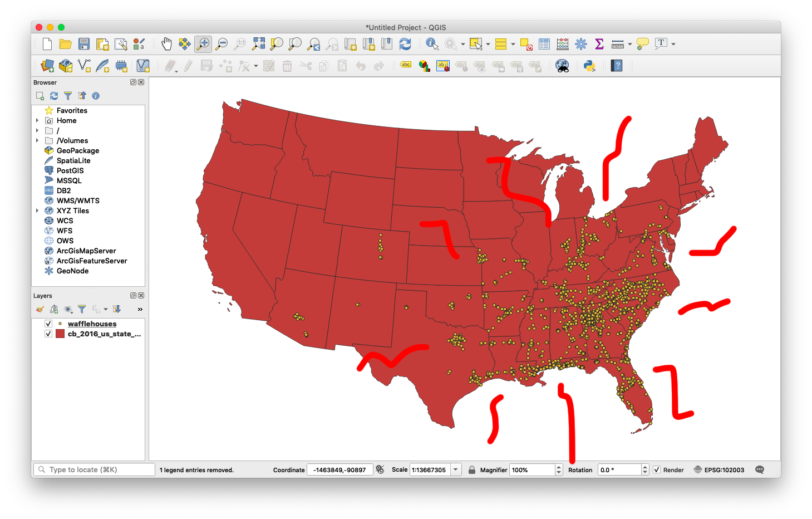The width and height of the screenshot is (812, 519).
Task: Click Pan Map to Selection icon
Action: pyautogui.click(x=185, y=44)
